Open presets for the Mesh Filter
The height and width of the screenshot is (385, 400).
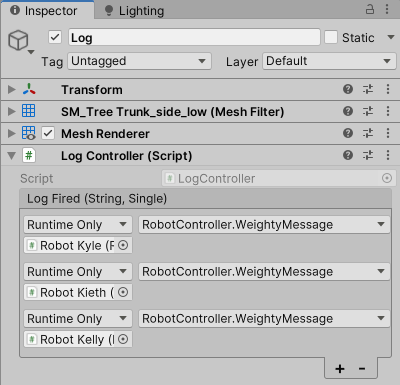pos(368,111)
